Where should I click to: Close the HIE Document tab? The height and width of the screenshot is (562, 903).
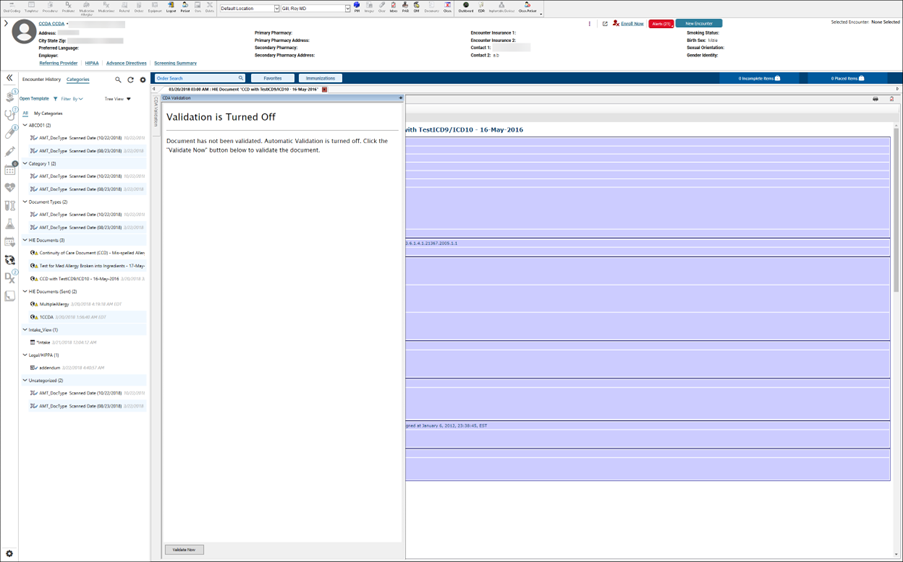pos(324,89)
